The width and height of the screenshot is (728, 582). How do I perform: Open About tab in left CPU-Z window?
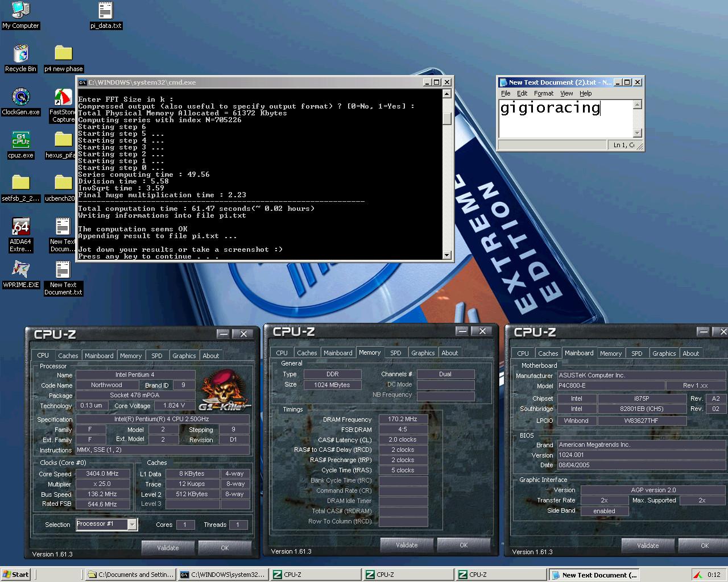click(211, 356)
